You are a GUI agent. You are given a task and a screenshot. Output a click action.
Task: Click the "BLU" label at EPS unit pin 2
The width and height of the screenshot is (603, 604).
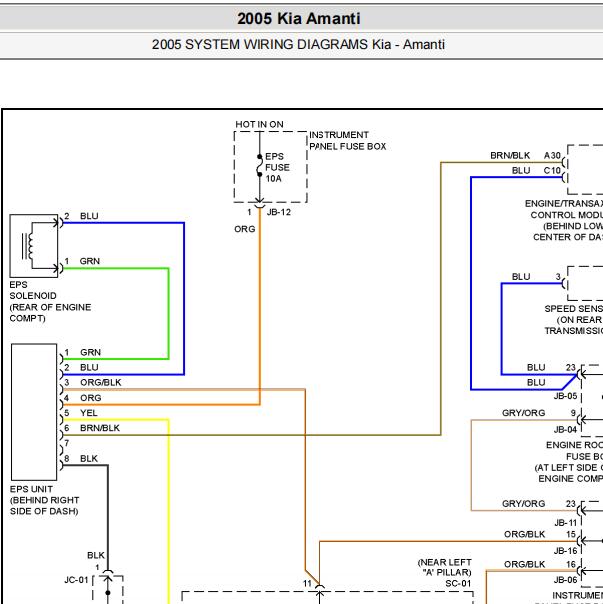[89, 367]
